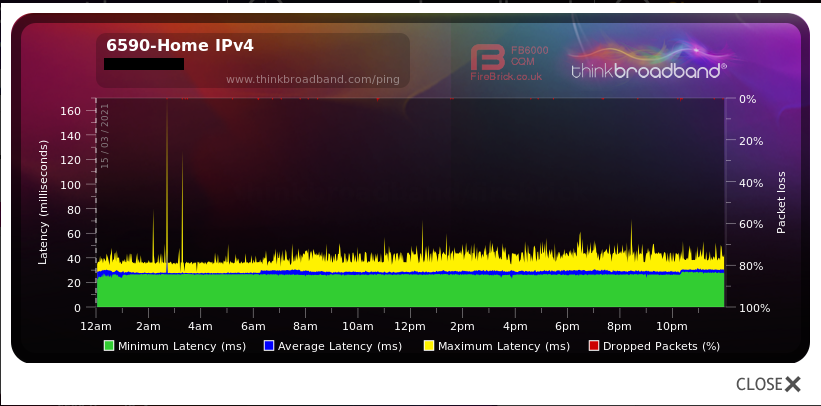Click the 160 latency axis value
Image resolution: width=821 pixels, height=406 pixels.
[x=71, y=111]
